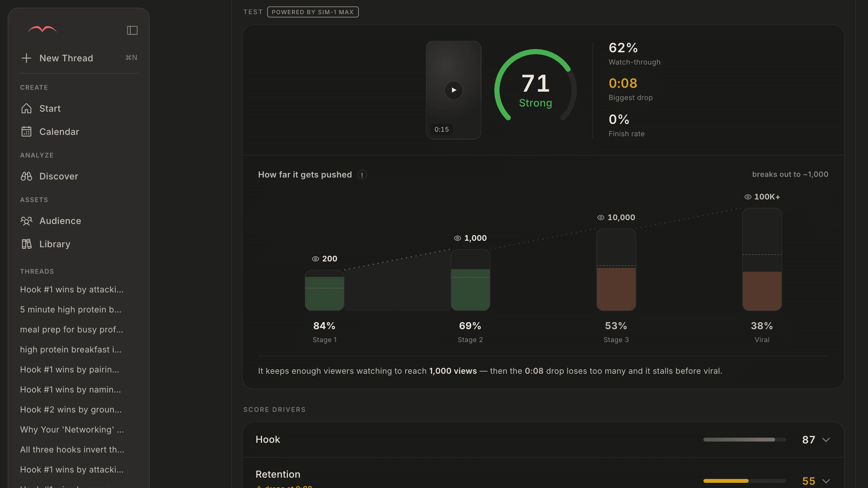Expand the Hook score driver chevron
Viewport: 868px width, 488px height.
coord(826,440)
